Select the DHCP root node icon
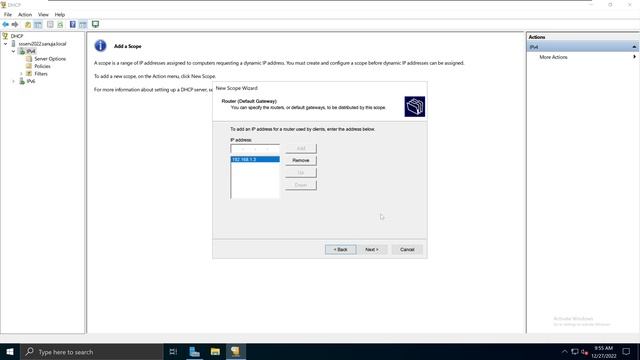Screen dimensions: 640x360 (5, 36)
